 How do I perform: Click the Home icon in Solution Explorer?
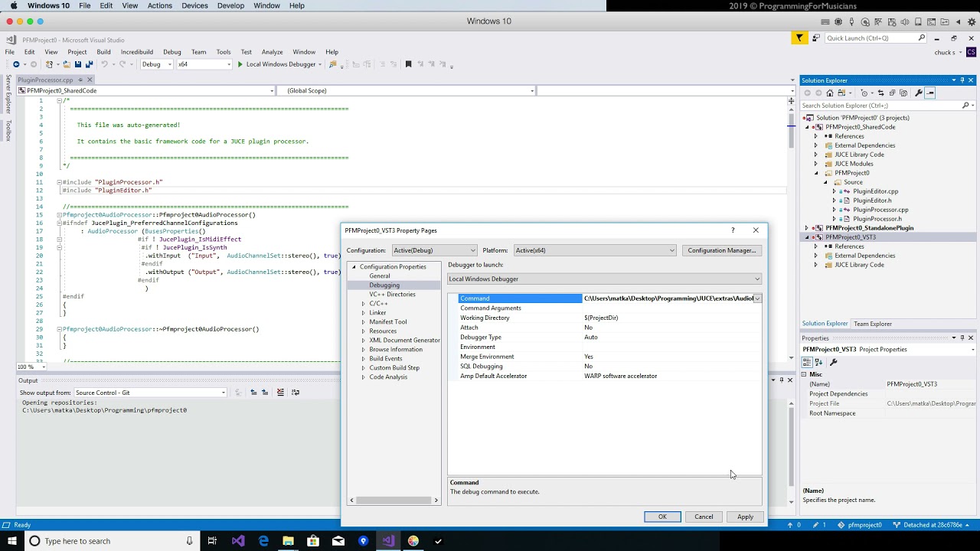(x=829, y=93)
